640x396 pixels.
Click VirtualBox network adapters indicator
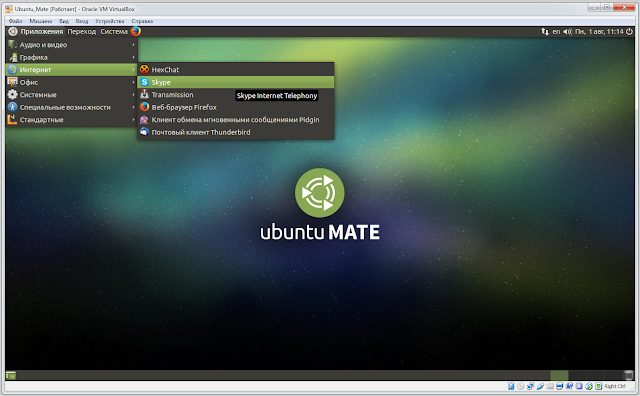click(530, 386)
